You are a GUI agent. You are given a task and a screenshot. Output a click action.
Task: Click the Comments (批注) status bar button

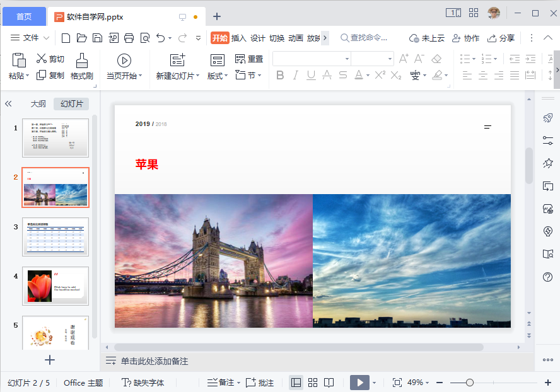(x=260, y=383)
